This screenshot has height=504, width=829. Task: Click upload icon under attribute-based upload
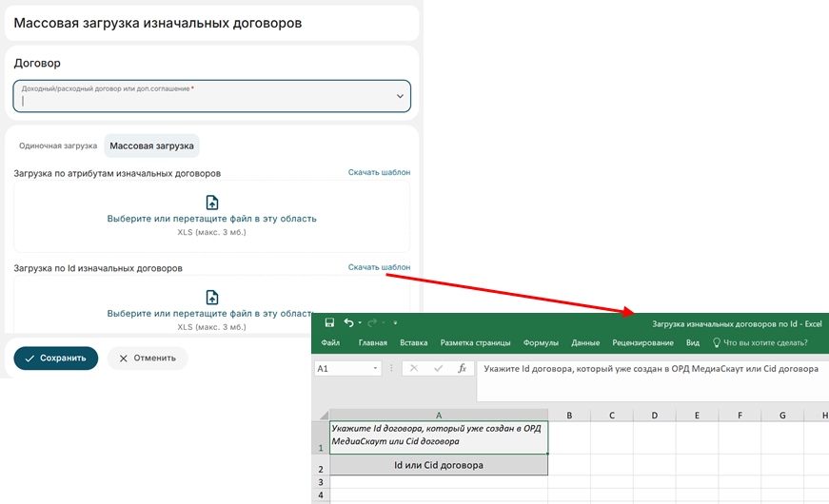click(212, 202)
